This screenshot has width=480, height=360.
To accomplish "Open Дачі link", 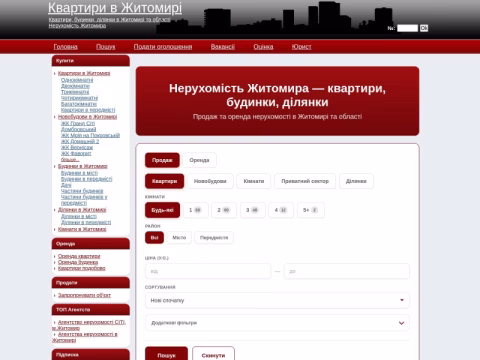I will (66, 185).
